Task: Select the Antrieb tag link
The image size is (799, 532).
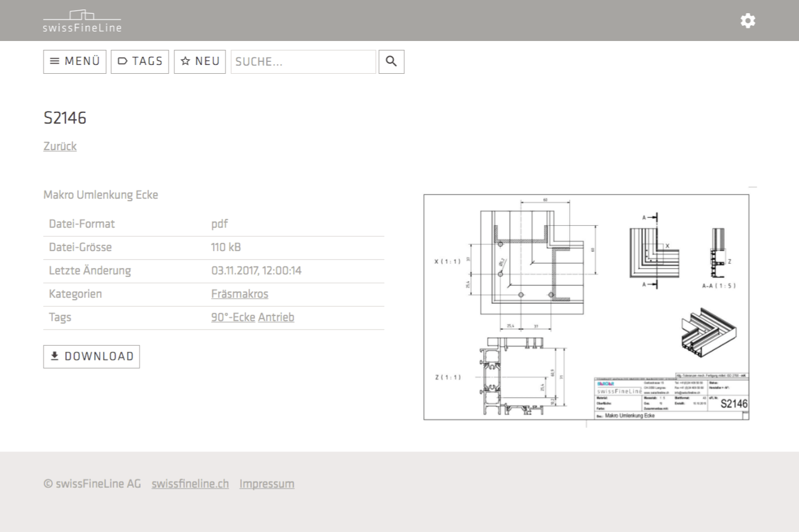Action: pyautogui.click(x=276, y=317)
